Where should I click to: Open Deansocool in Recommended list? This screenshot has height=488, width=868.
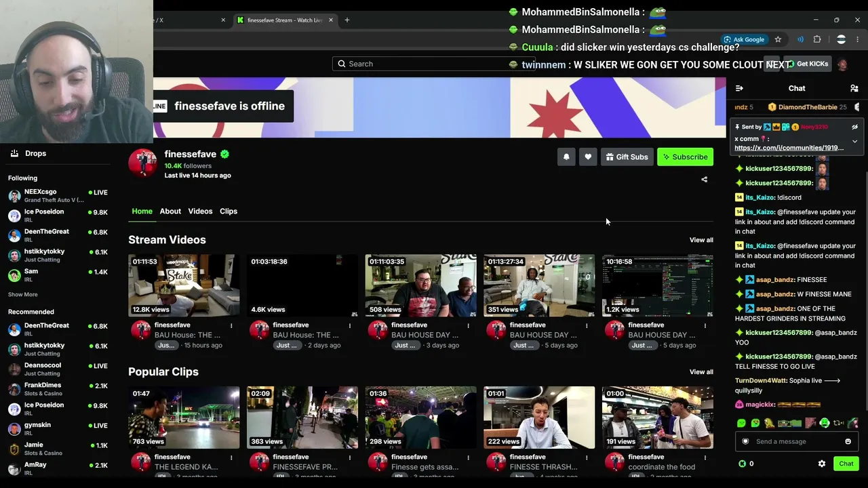58,369
